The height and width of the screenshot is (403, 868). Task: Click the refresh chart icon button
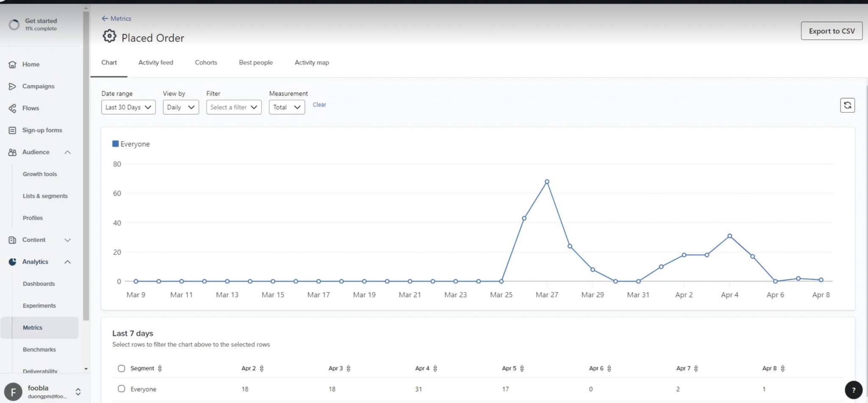click(847, 105)
